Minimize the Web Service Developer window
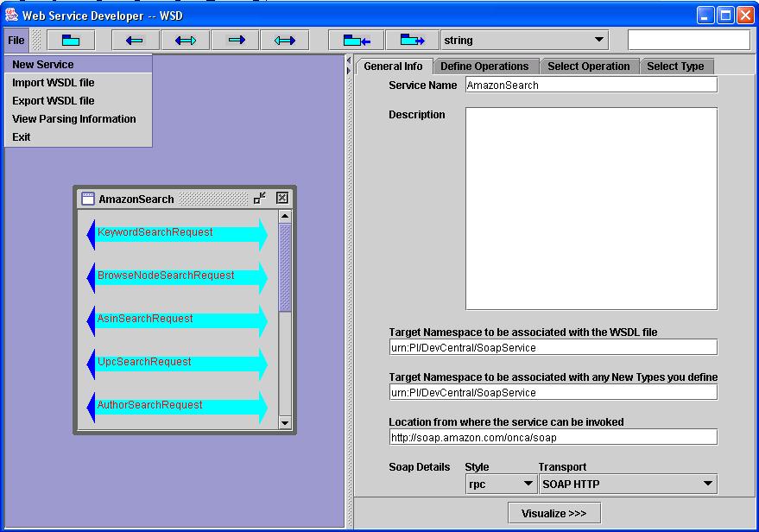 [705, 16]
